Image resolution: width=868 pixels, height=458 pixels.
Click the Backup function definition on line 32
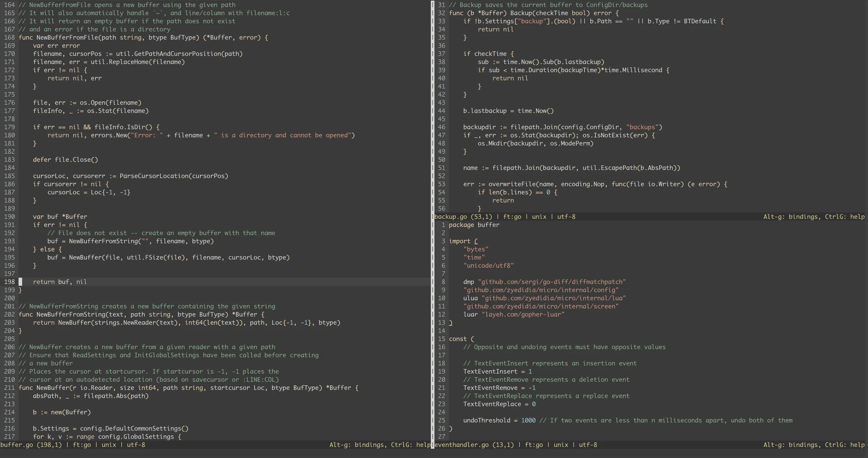pos(532,13)
